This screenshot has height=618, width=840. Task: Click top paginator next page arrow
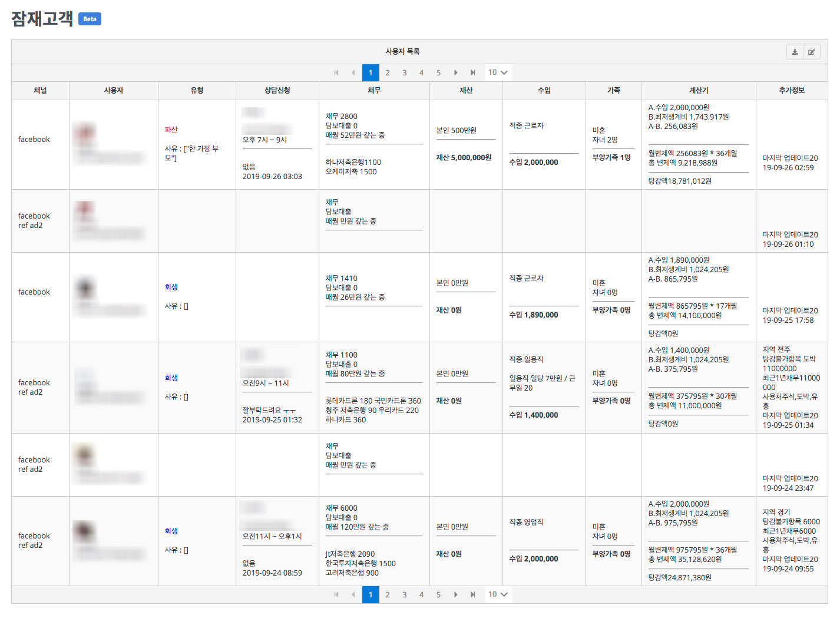[455, 72]
